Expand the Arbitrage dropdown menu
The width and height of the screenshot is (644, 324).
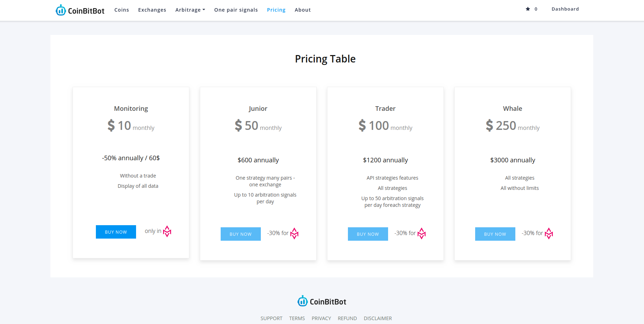click(190, 10)
